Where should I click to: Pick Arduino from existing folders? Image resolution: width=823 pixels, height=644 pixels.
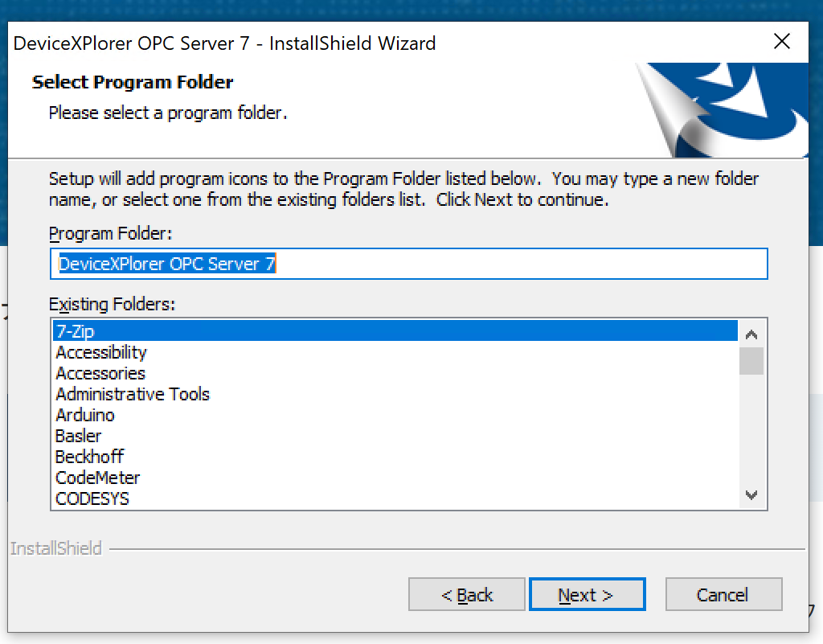pyautogui.click(x=85, y=415)
